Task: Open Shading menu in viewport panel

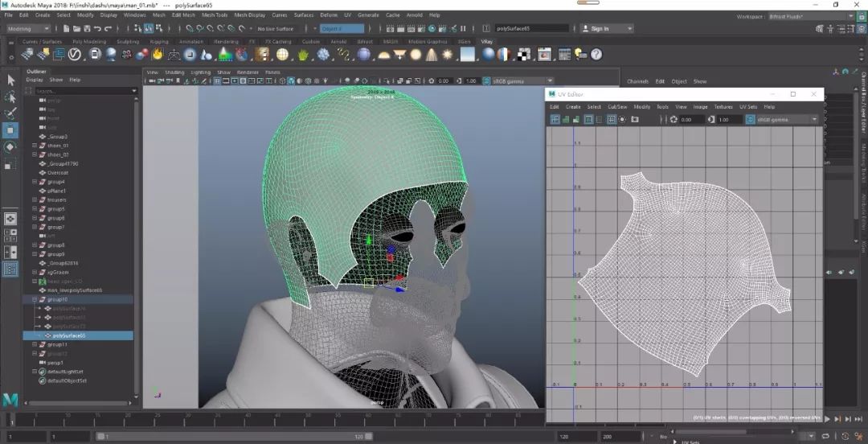Action: click(174, 72)
